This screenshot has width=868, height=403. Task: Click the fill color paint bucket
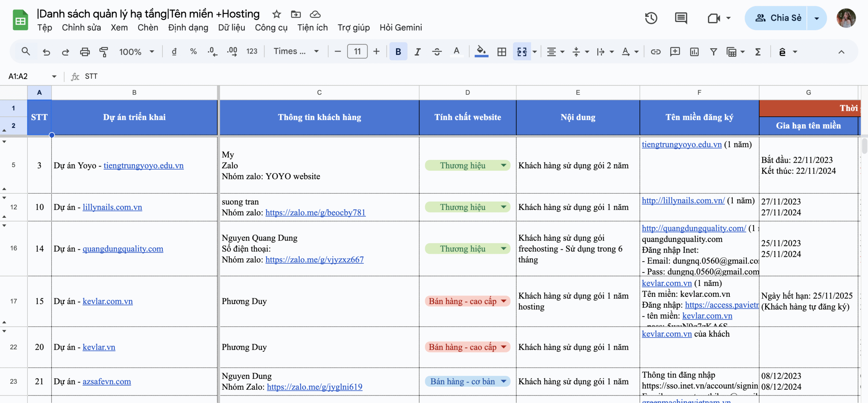click(x=481, y=51)
